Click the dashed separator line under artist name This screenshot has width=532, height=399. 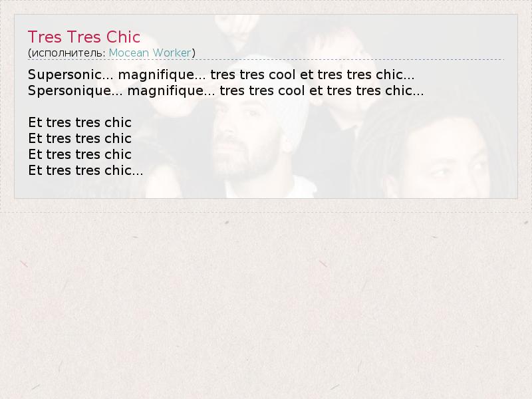265,59
